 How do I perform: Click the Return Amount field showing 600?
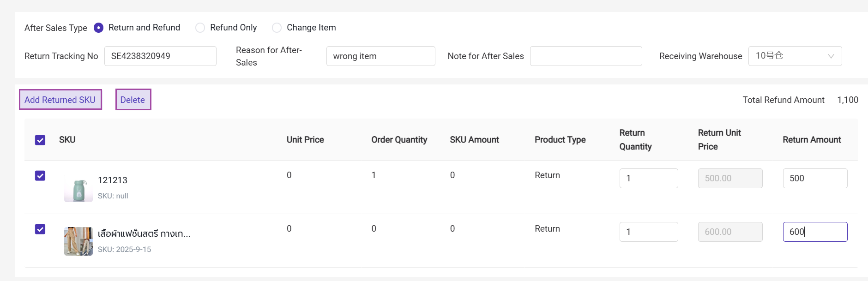(814, 232)
